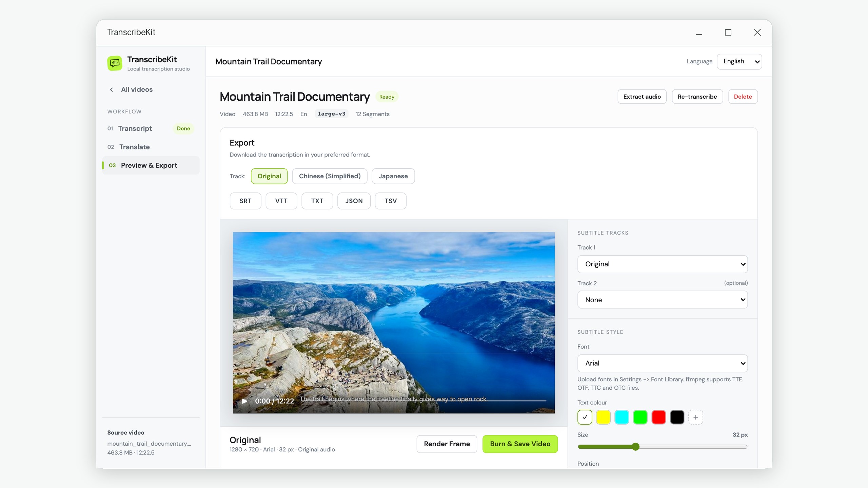Choose the cyan text colour swatch
The height and width of the screenshot is (488, 868).
(622, 417)
